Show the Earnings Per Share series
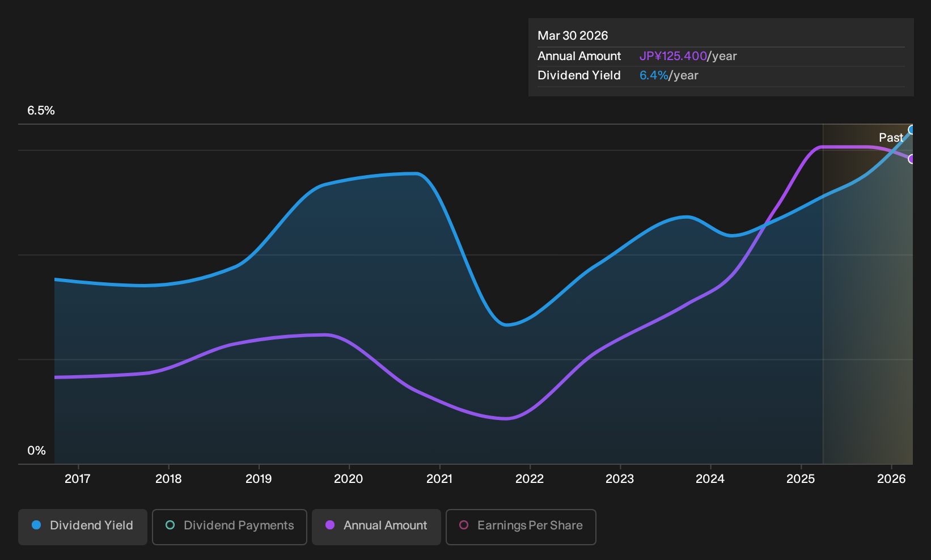The image size is (931, 560). click(x=521, y=527)
